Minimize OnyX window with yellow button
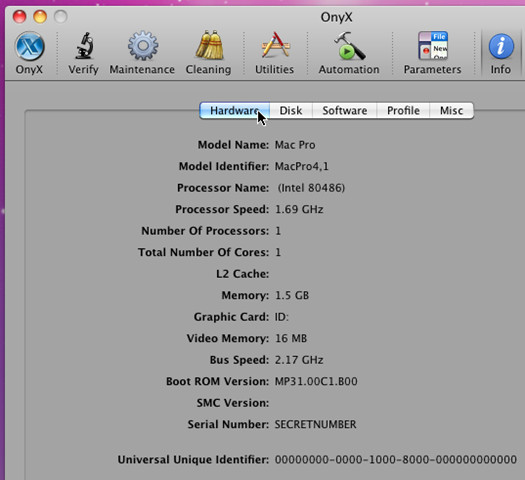The height and width of the screenshot is (480, 525). (40, 16)
